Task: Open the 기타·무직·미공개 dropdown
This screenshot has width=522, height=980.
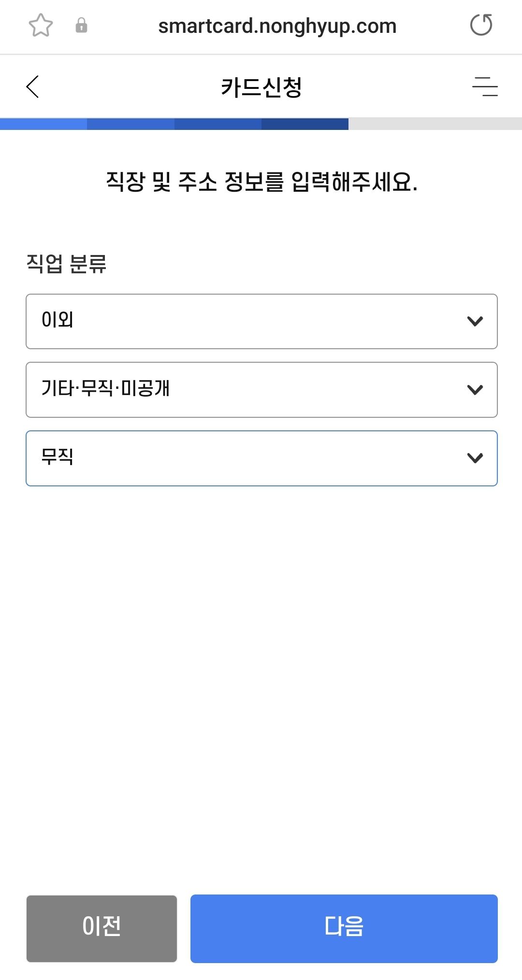Action: (261, 389)
